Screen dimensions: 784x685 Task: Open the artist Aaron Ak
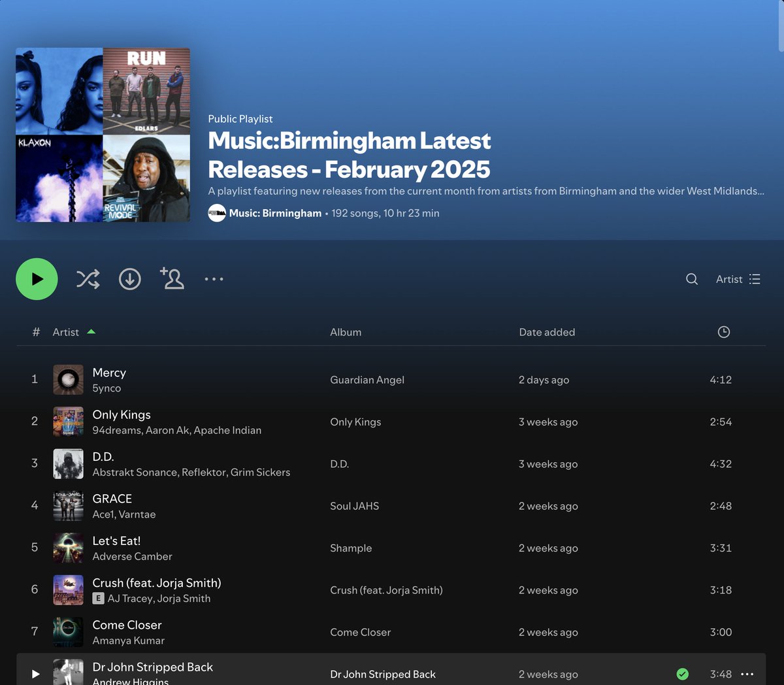(167, 430)
